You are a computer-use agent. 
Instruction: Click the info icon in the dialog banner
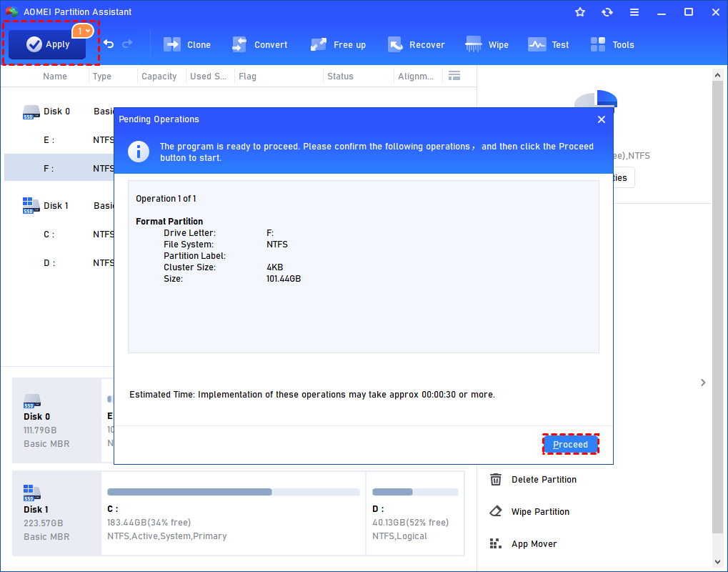139,152
